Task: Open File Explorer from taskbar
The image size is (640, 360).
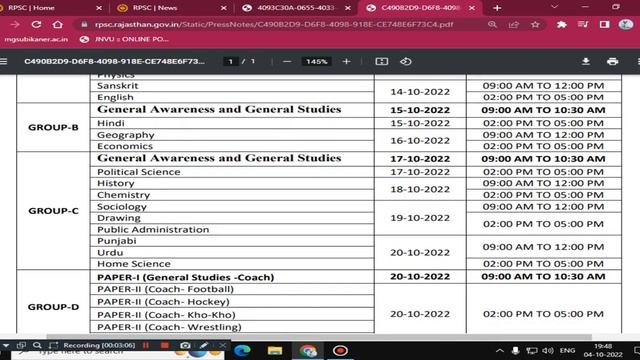Action: point(275,351)
